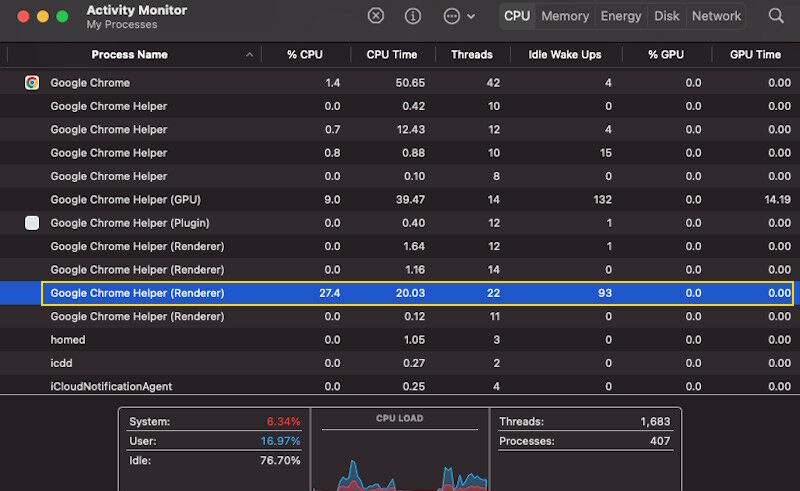800x491 pixels.
Task: Click the Idle 76.70% statistic
Action: click(214, 460)
